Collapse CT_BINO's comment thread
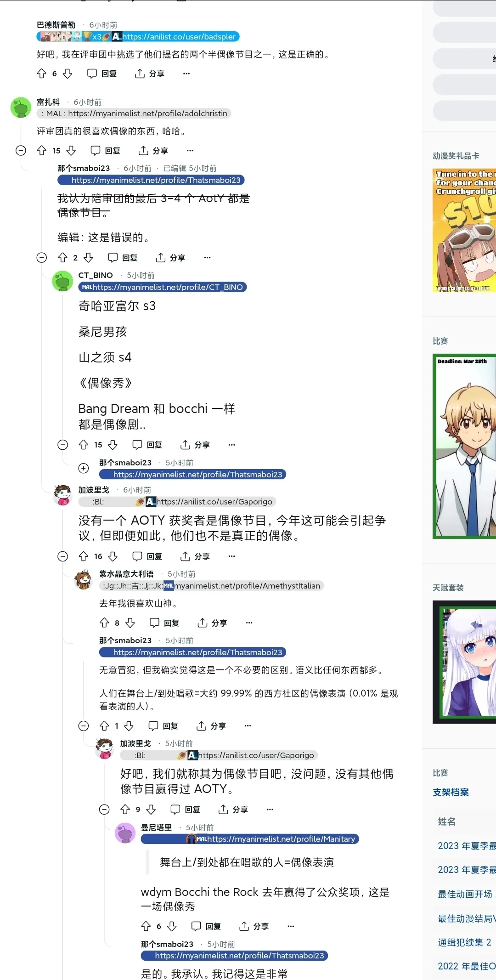496x980 pixels. pyautogui.click(x=63, y=445)
